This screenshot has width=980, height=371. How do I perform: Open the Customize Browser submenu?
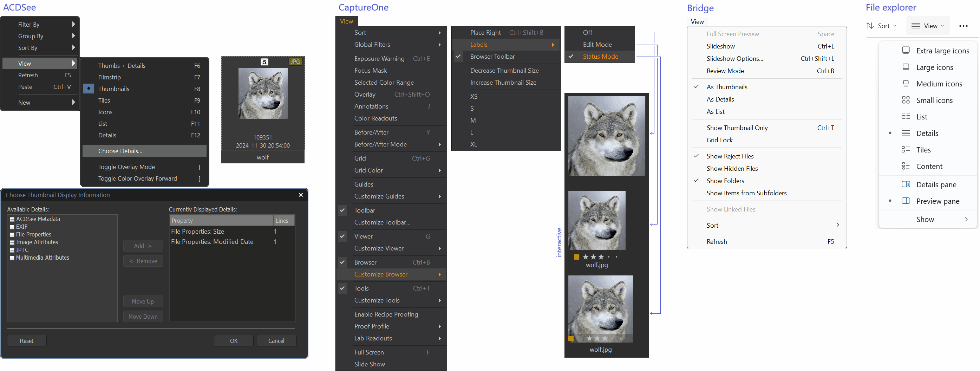point(391,274)
